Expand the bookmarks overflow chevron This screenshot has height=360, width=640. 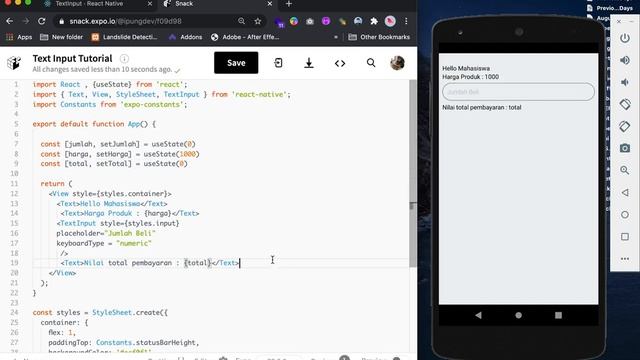[x=336, y=37]
